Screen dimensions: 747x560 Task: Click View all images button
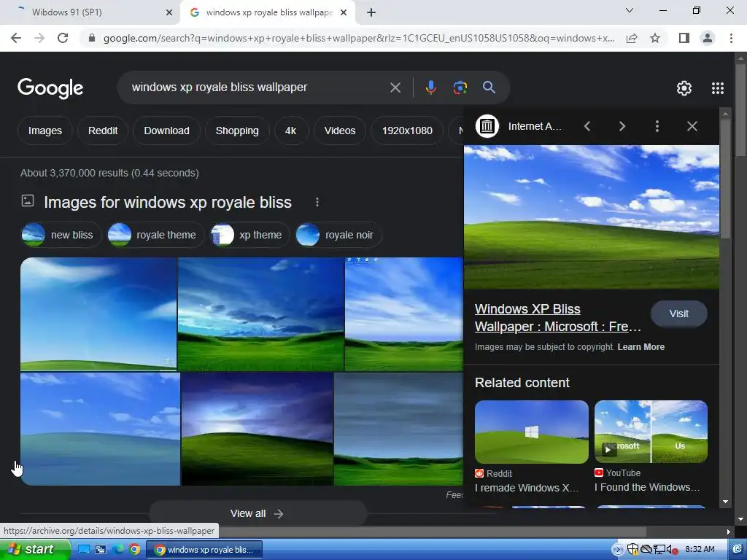(x=258, y=513)
